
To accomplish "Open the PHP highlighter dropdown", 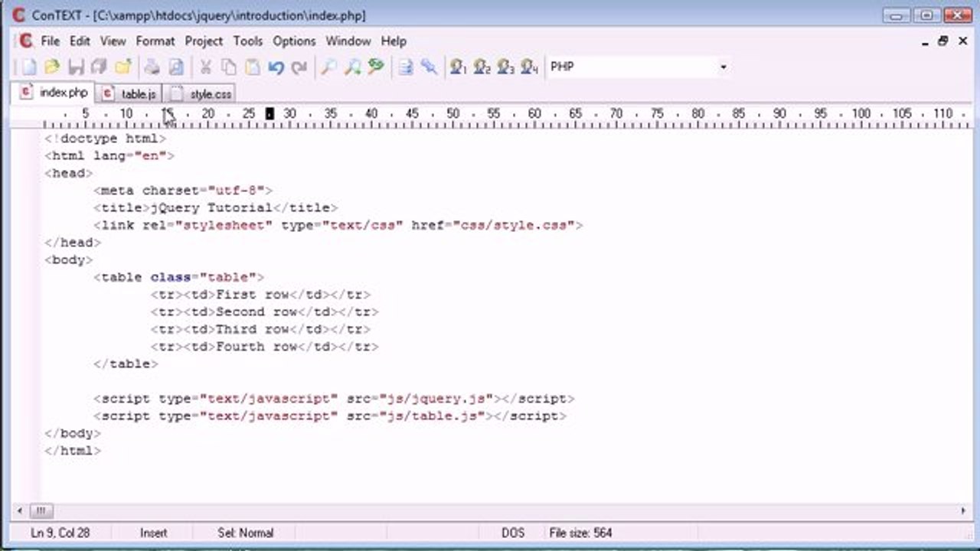I will pos(723,67).
